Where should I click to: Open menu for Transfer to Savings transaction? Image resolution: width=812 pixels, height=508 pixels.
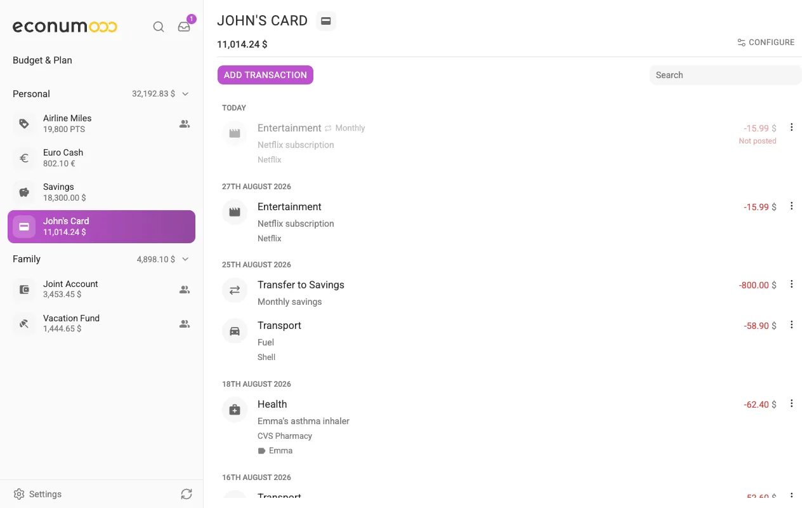tap(792, 284)
